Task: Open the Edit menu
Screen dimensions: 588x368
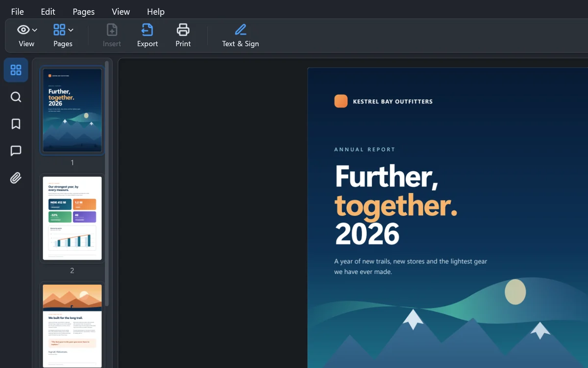Action: [48, 12]
